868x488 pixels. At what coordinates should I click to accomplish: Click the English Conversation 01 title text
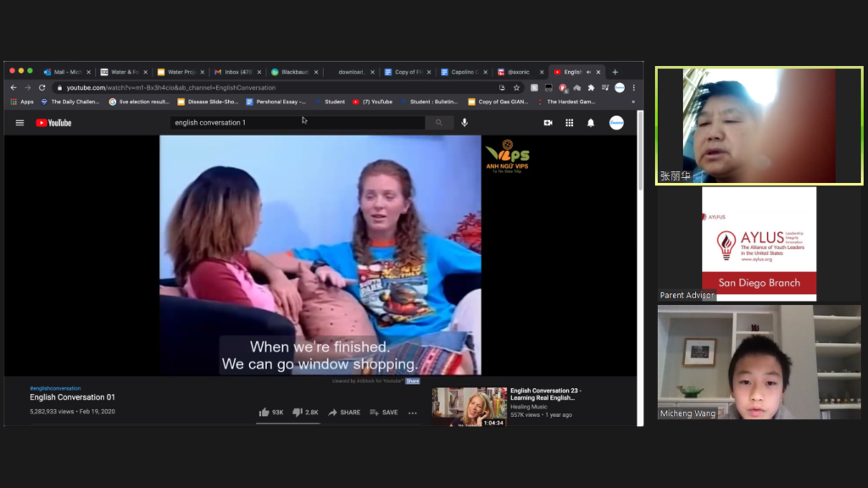coord(73,397)
